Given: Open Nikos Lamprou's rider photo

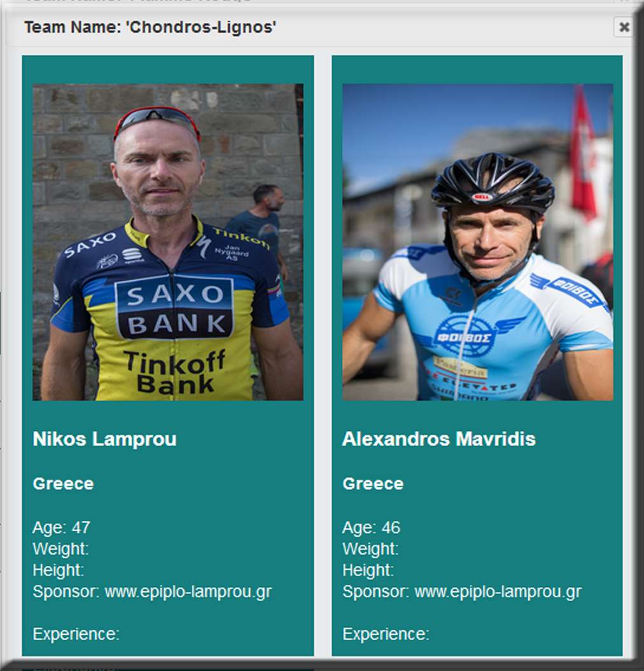Looking at the screenshot, I should 168,242.
